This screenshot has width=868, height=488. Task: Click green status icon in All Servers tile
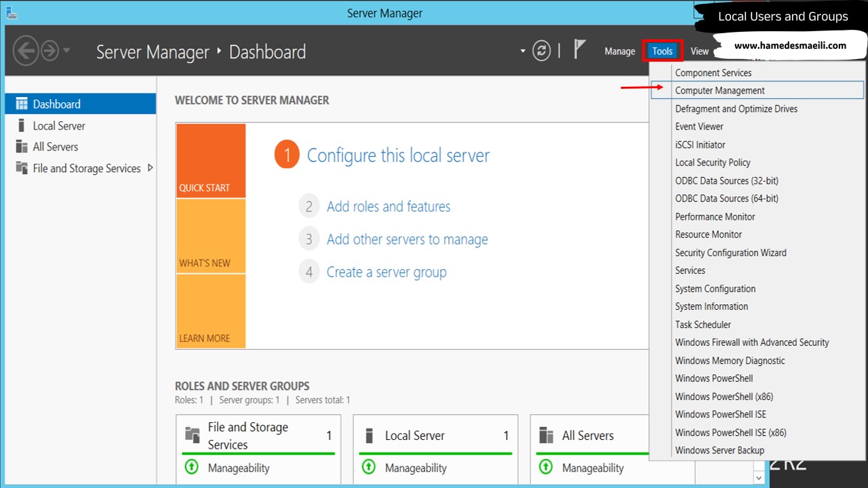tap(545, 467)
